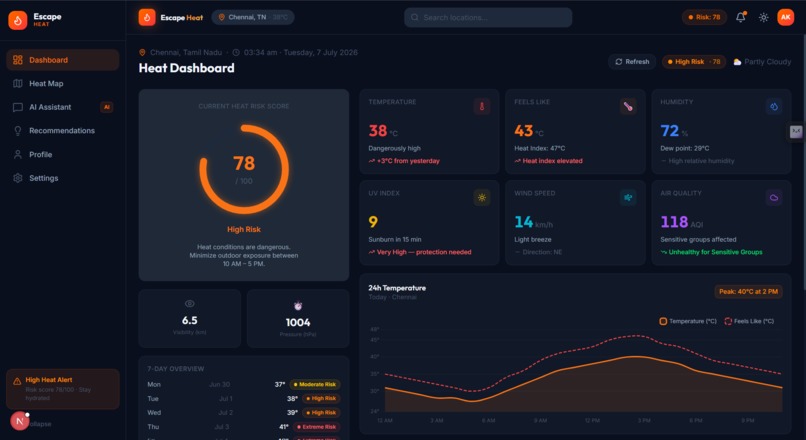Click the Heat Dashboard heading

(187, 68)
